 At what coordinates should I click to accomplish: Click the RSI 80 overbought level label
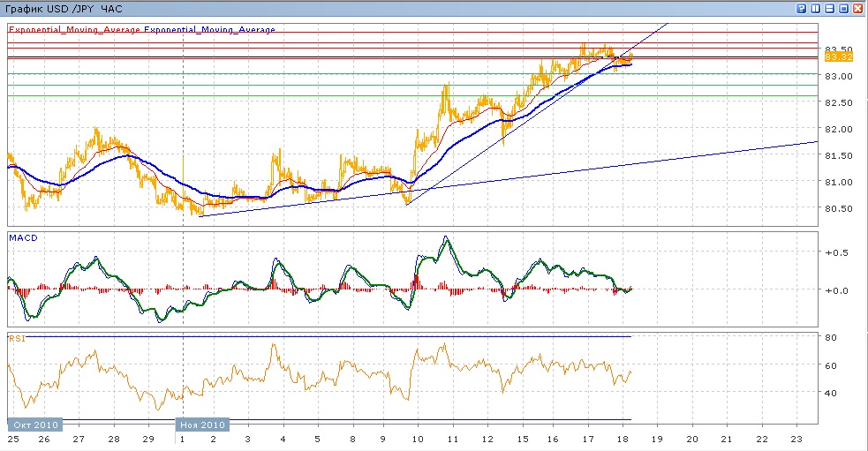[831, 337]
